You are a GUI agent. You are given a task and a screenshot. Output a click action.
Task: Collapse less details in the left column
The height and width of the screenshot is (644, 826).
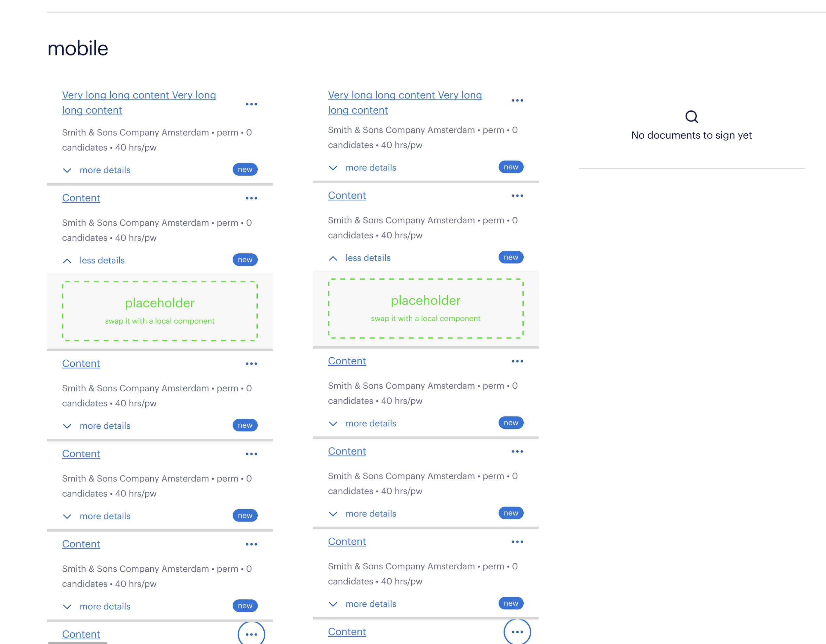pyautogui.click(x=102, y=260)
